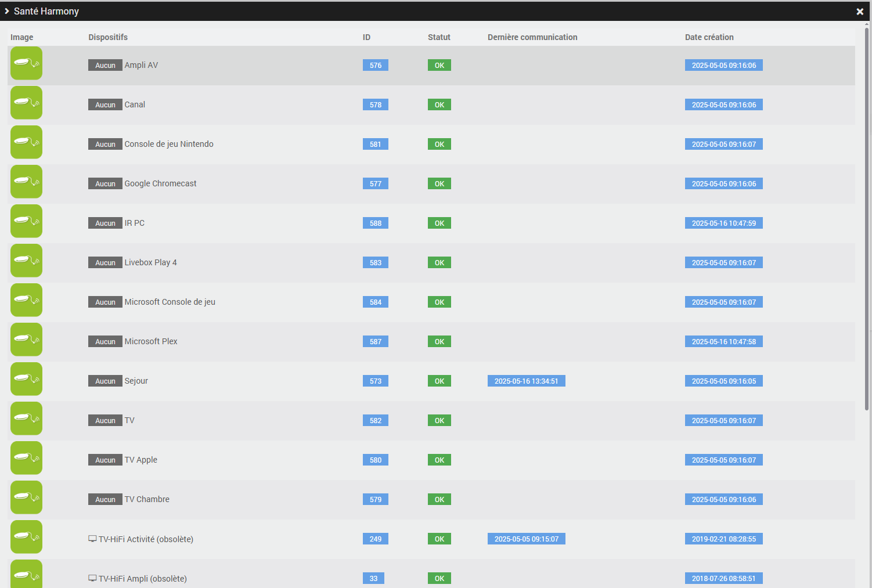This screenshot has width=872, height=588.
Task: Click the ID badge 578
Action: pos(376,104)
